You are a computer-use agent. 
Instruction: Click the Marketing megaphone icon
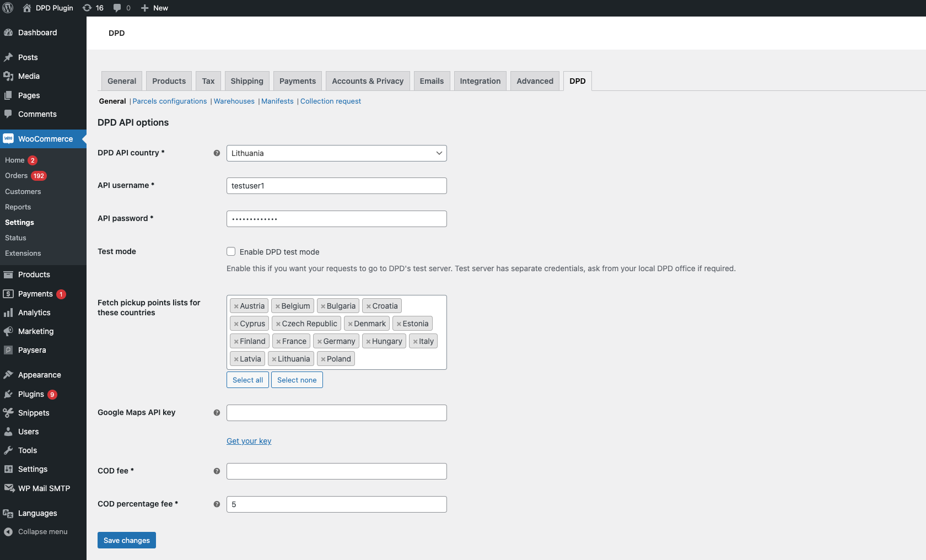click(8, 331)
